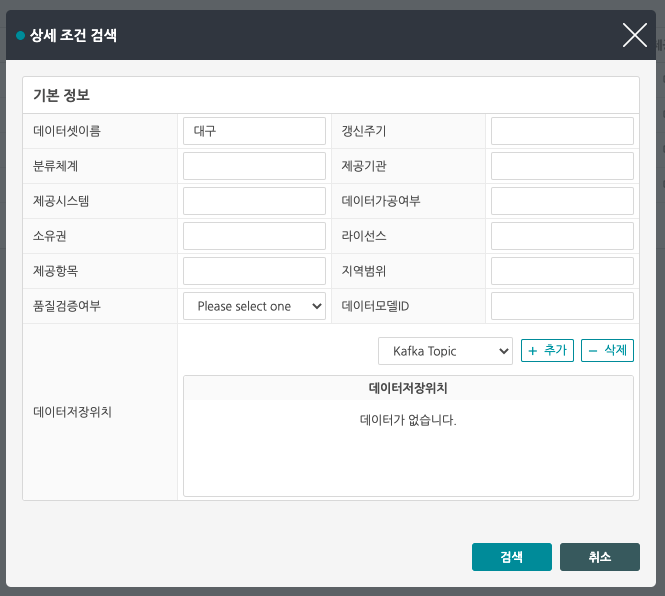Click the 데이터셋이름 field containing 대구
Image resolution: width=665 pixels, height=596 pixels.
[x=255, y=131]
